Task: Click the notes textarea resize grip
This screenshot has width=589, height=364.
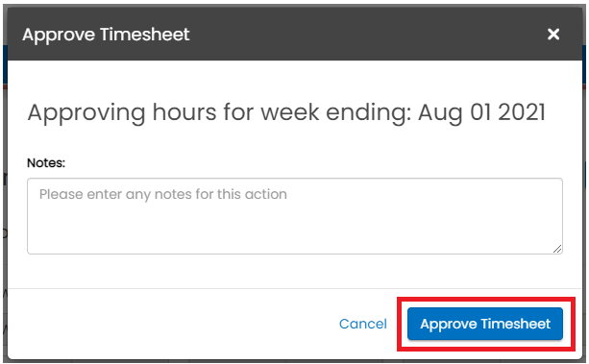Action: 557,249
